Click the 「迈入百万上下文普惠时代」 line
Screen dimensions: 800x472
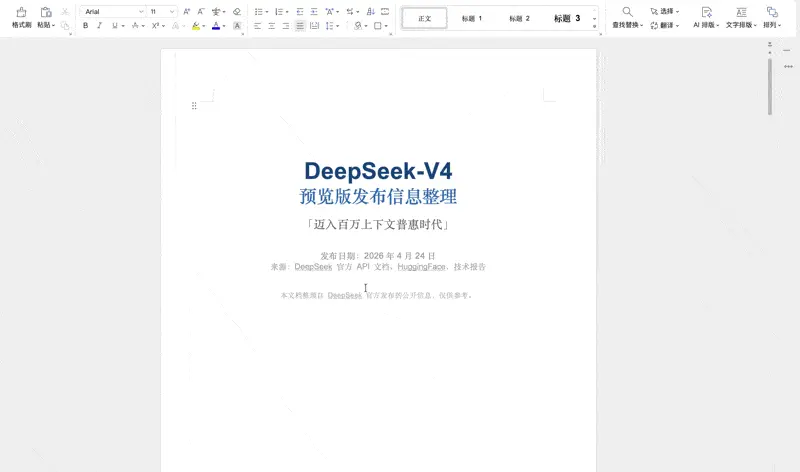coord(378,225)
